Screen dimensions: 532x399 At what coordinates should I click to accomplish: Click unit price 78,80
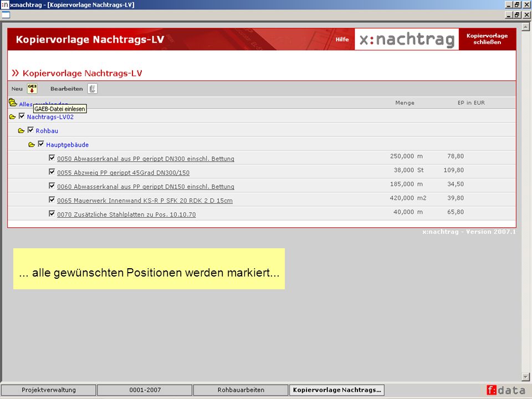(x=456, y=156)
